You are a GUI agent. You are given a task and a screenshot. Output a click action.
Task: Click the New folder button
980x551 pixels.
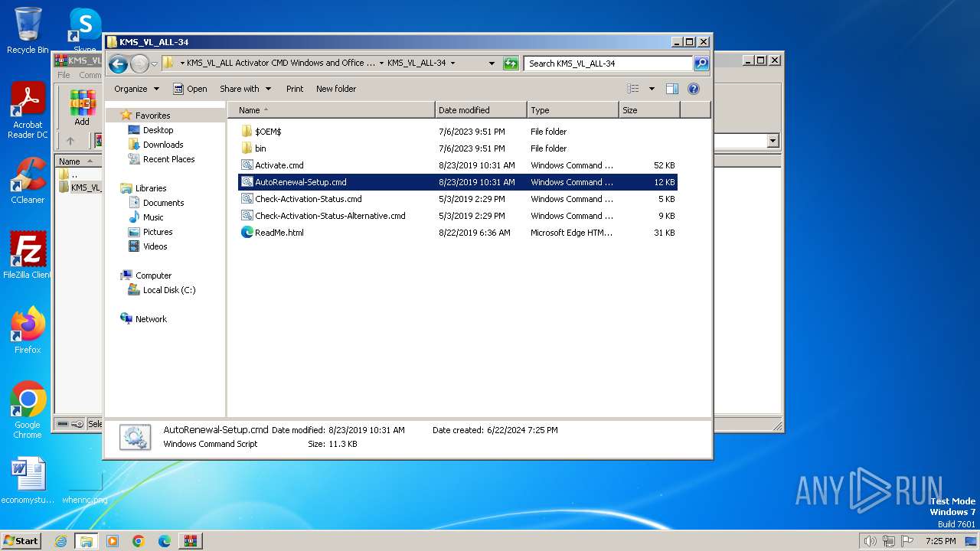click(336, 89)
